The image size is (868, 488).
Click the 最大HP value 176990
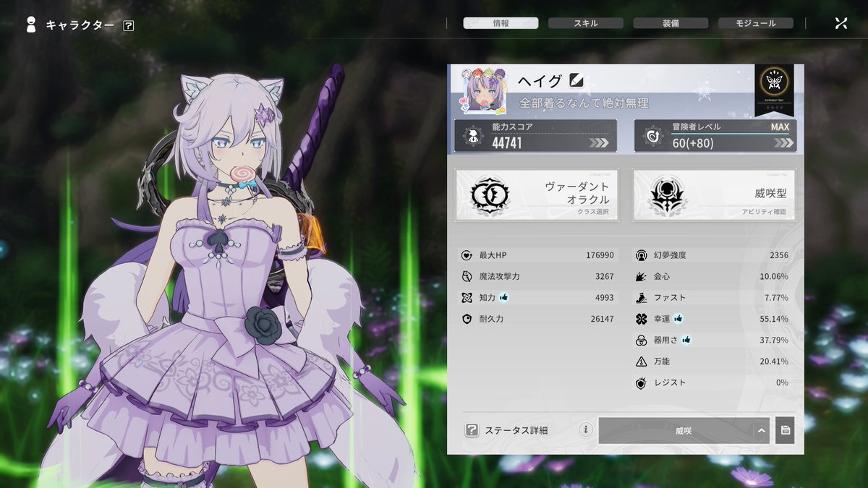point(600,255)
